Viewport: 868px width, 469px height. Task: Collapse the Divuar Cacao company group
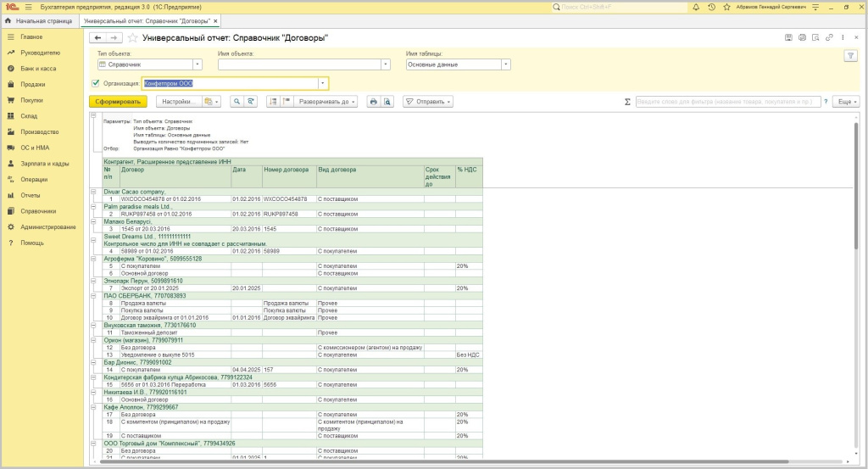pyautogui.click(x=95, y=192)
